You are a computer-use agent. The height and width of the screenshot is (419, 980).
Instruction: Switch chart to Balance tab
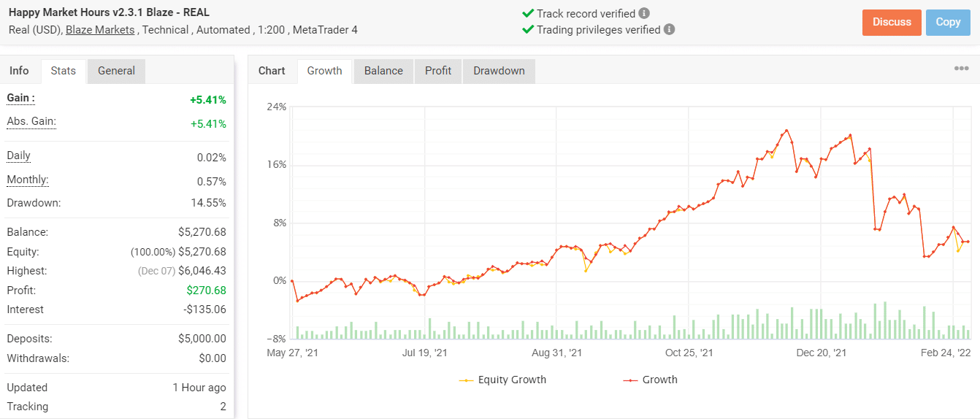tap(383, 71)
